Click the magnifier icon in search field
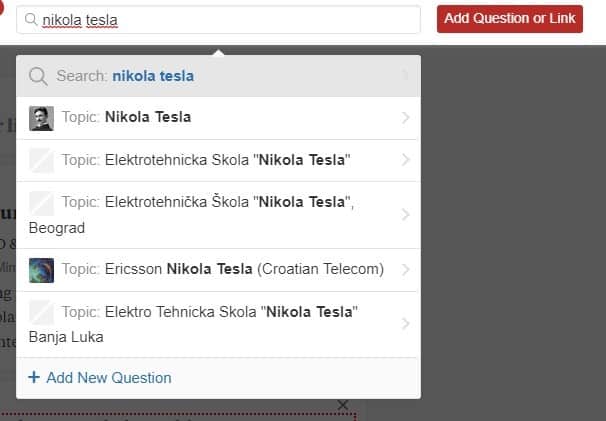Screen dimensions: 606x421 point(31,19)
